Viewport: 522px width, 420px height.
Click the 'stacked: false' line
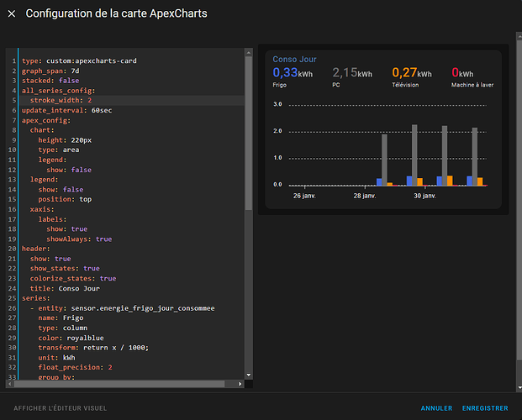[50, 81]
